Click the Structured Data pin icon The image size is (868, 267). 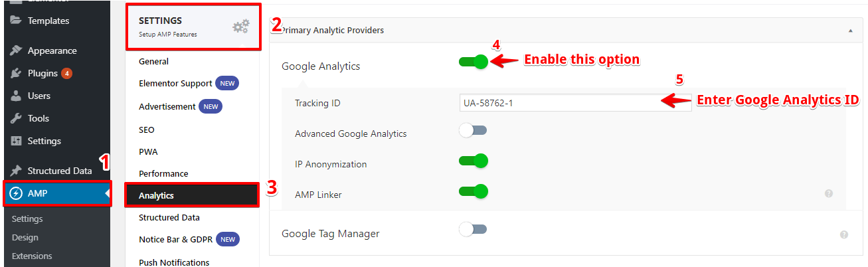[17, 171]
